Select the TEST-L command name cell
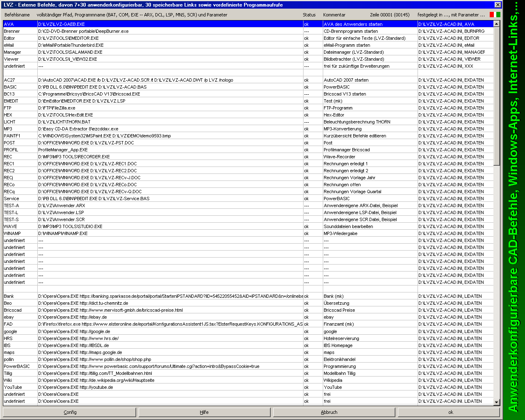The height and width of the screenshot is (420, 525). pos(20,212)
